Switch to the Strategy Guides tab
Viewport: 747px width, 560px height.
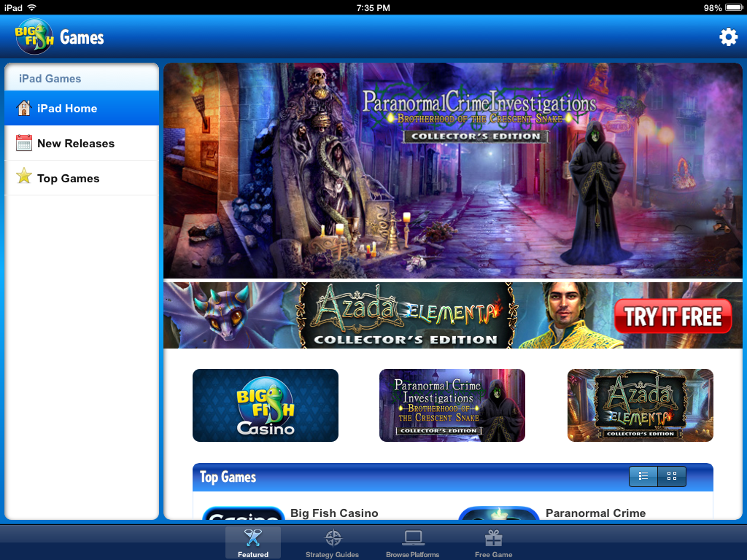coord(332,542)
